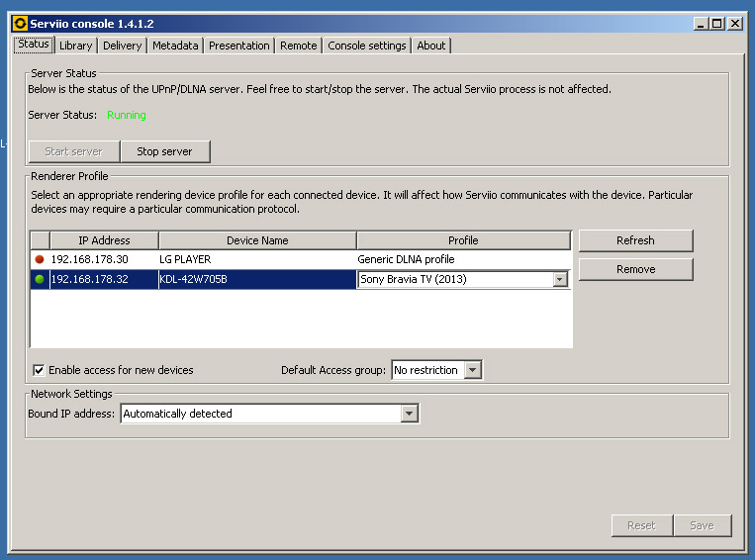Go to the Presentation tab
The image size is (755, 560).
click(x=238, y=46)
